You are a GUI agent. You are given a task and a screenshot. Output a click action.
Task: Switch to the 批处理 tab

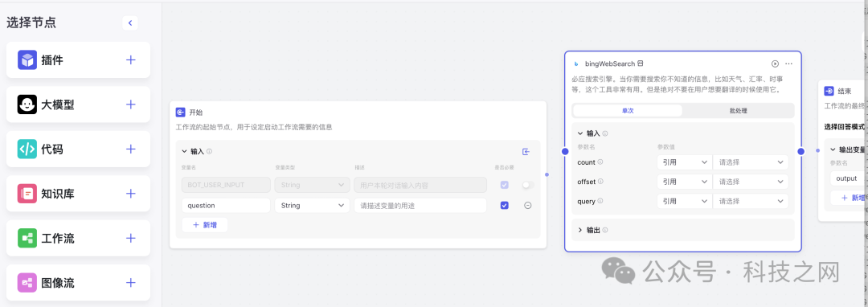pos(739,111)
